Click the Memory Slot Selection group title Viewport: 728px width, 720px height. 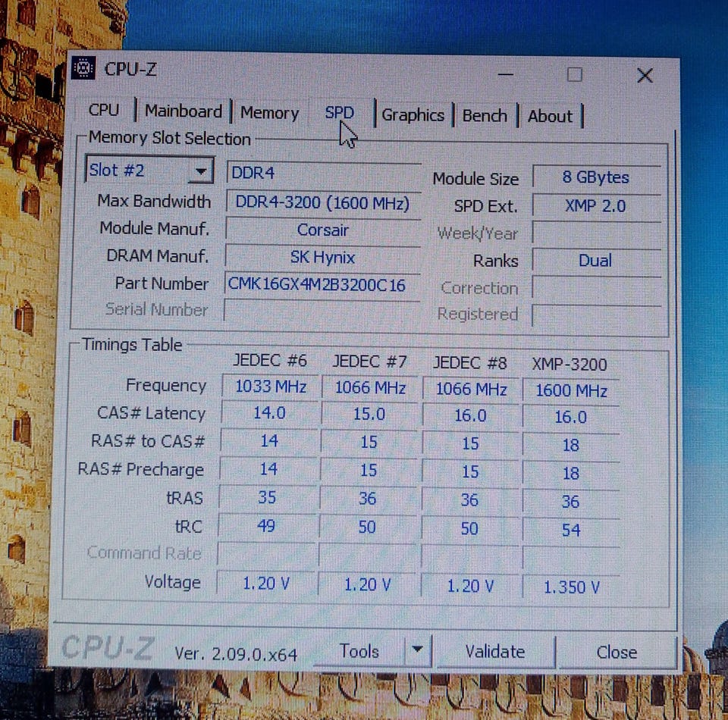tap(169, 138)
